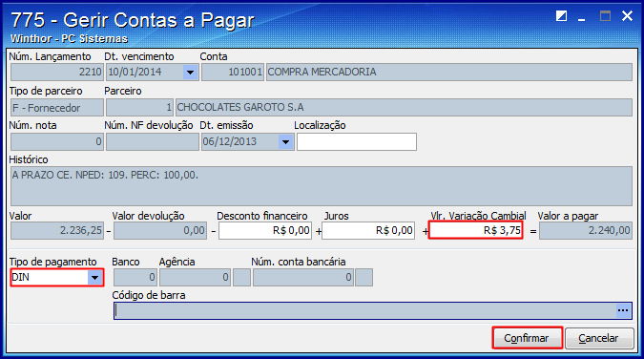Open the Dt. vencimento date dropdown arrow

[190, 73]
